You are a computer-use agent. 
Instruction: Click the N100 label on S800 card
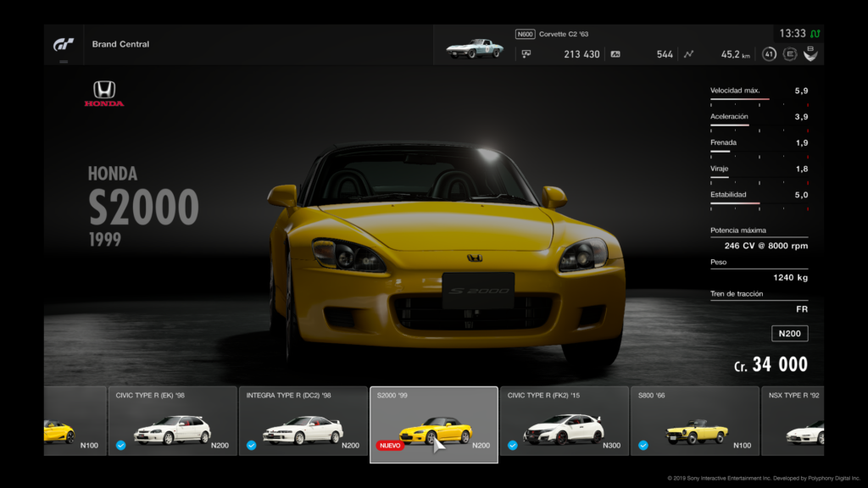742,446
